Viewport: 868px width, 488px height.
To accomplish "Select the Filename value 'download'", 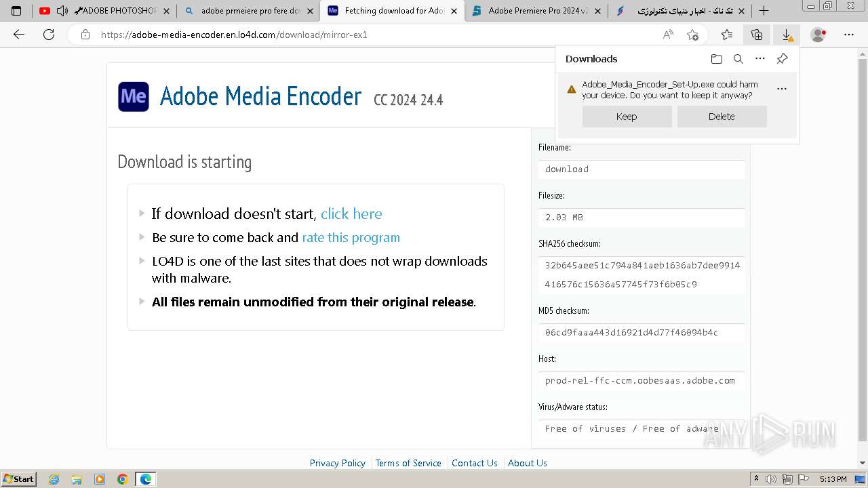I will pyautogui.click(x=567, y=169).
